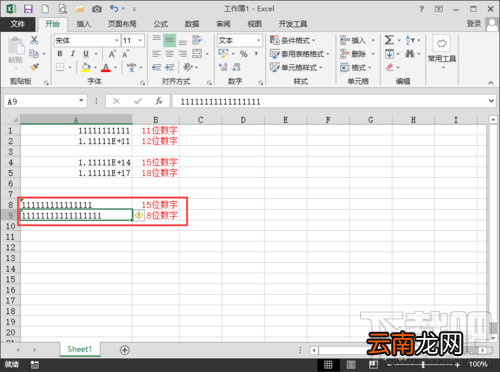Toggle underline formatting
The height and width of the screenshot is (372, 500).
click(86, 54)
